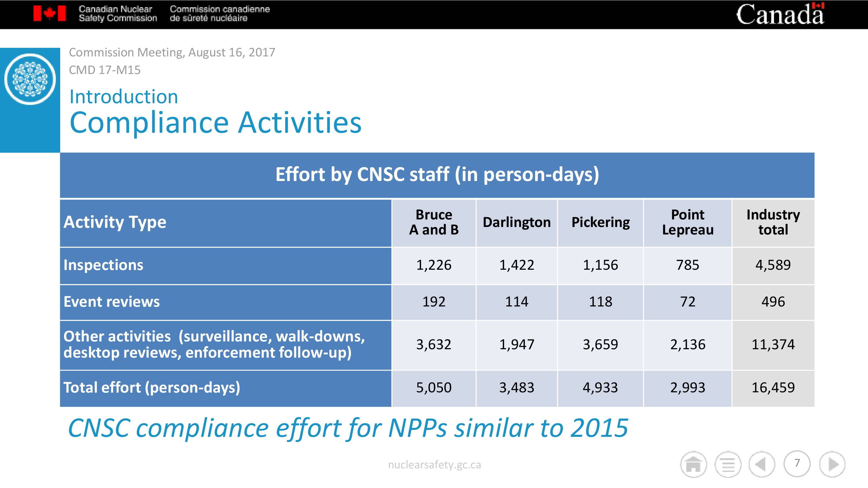
Task: Click the home navigation icon
Action: [694, 464]
